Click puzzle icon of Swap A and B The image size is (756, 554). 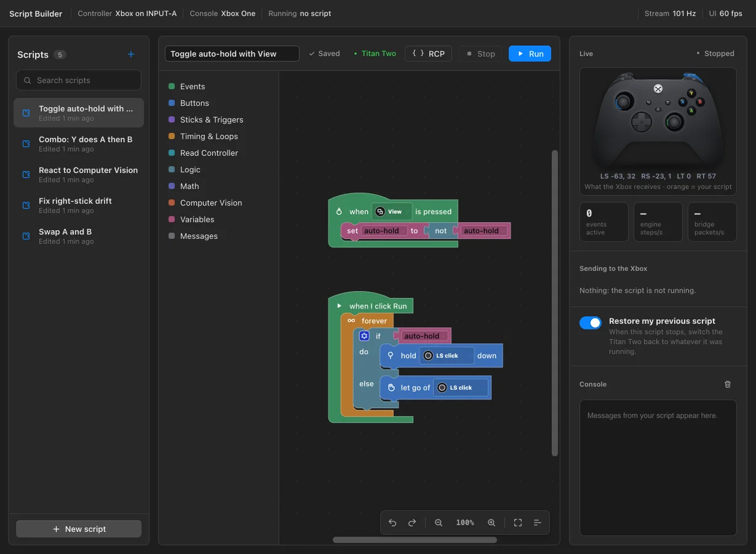pos(26,236)
